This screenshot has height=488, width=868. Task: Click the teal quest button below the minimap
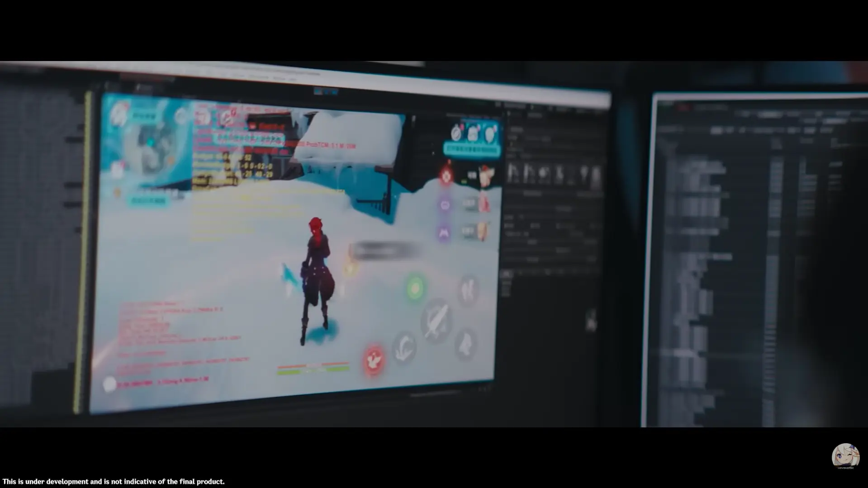tap(148, 200)
